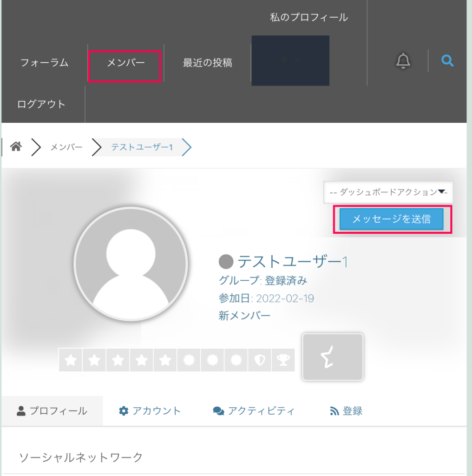Open 私のプロフィール in the header

pyautogui.click(x=309, y=17)
